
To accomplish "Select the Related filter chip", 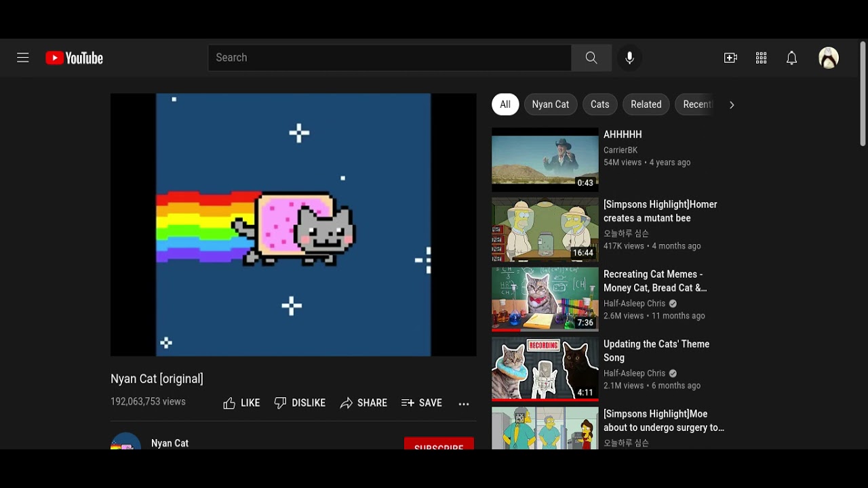I will (646, 104).
